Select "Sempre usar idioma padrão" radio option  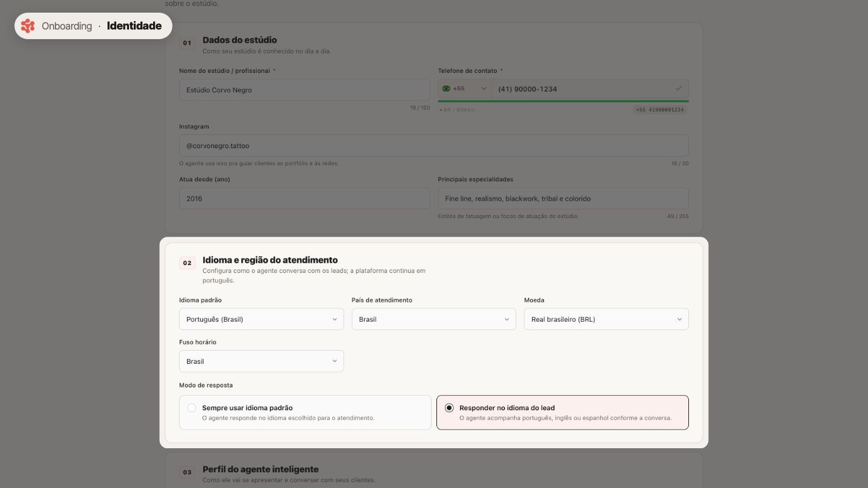point(305,412)
